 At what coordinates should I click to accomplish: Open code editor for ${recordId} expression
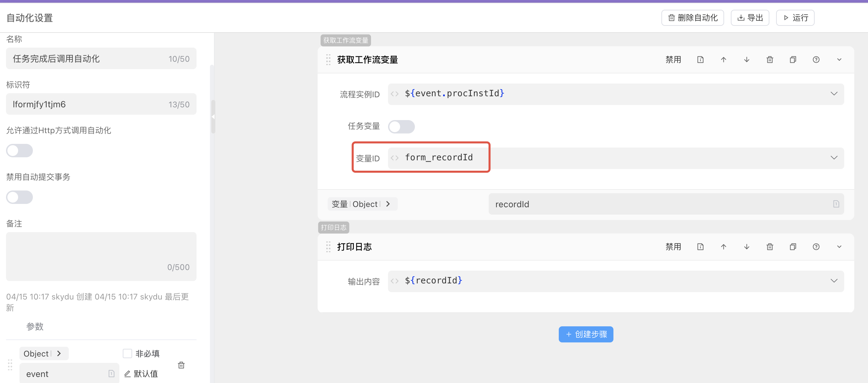[394, 281]
